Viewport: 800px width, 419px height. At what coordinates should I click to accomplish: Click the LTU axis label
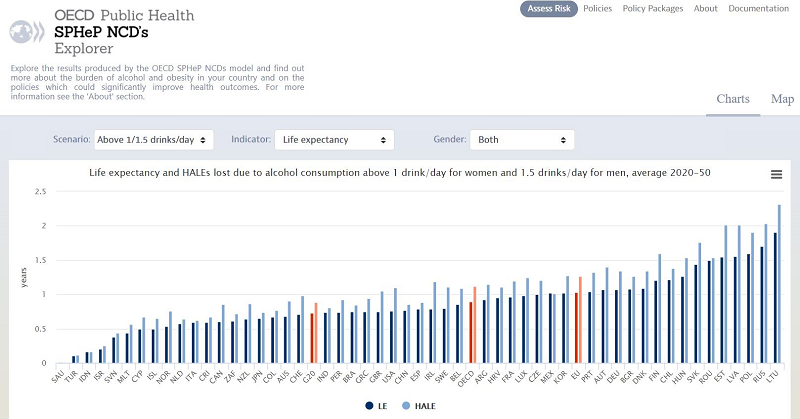click(772, 377)
